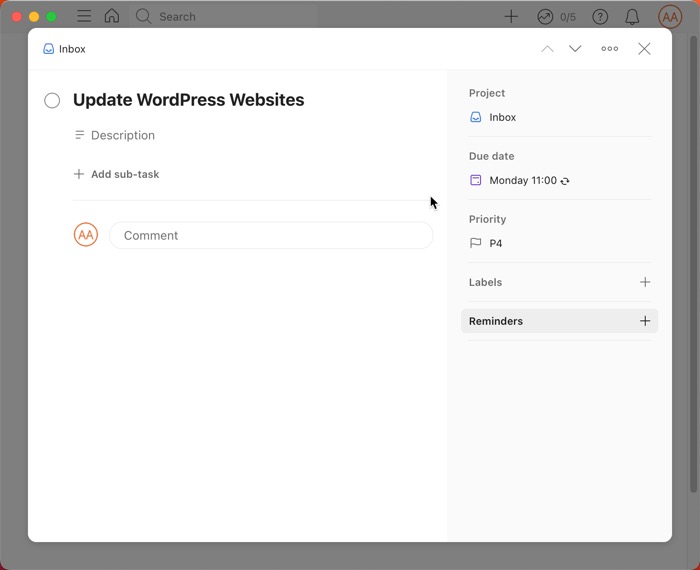Go to the Home view icon

(112, 16)
